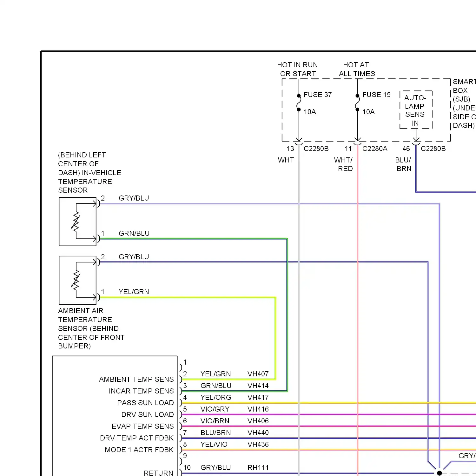Select connector label C2280A
This screenshot has width=476, height=476.
pyautogui.click(x=375, y=149)
